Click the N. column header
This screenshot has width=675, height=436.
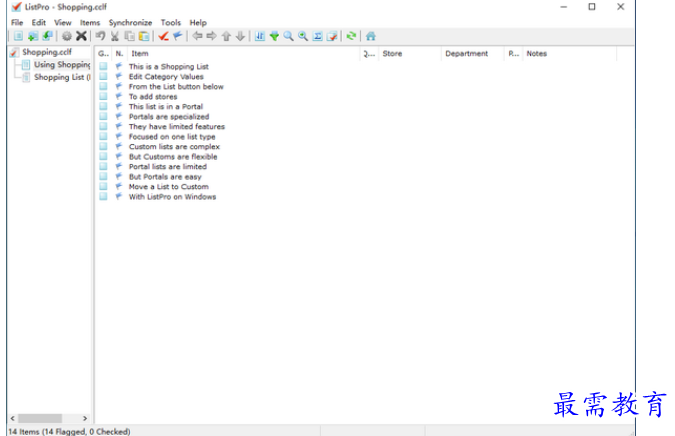click(120, 53)
